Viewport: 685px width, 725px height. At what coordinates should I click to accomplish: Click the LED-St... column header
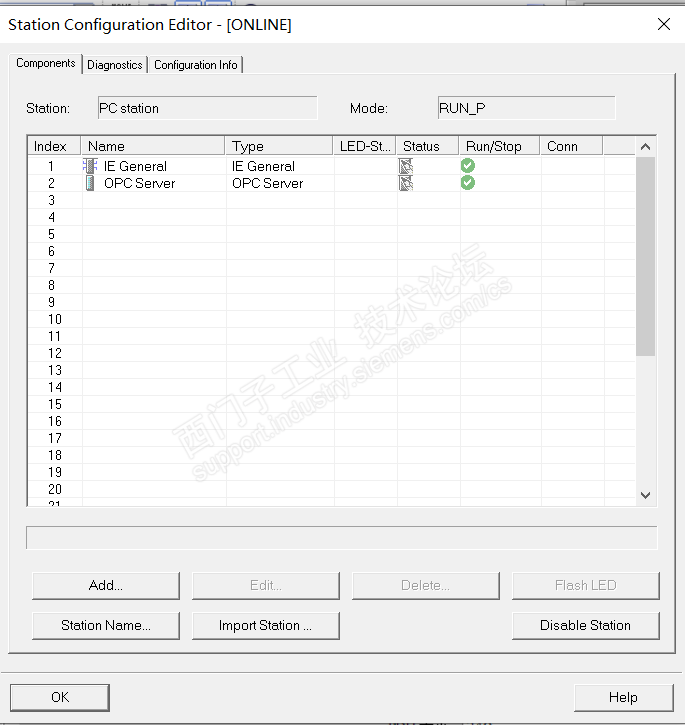pos(365,146)
